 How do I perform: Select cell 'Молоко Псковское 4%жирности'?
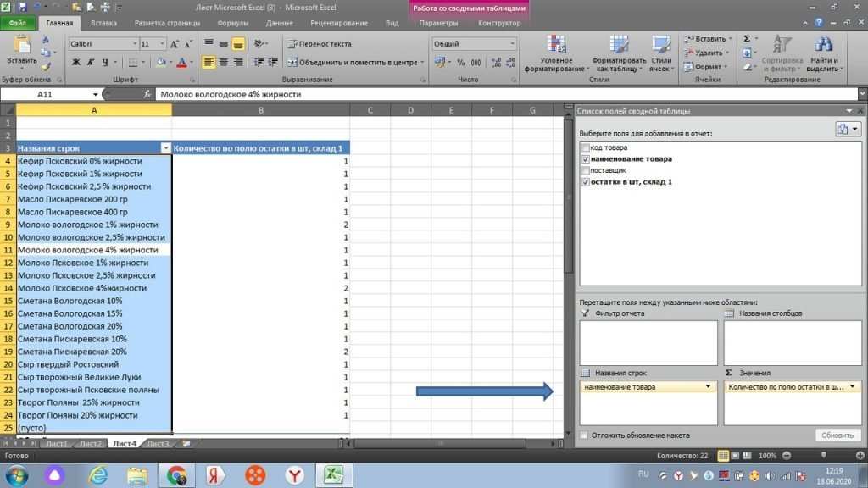93,288
